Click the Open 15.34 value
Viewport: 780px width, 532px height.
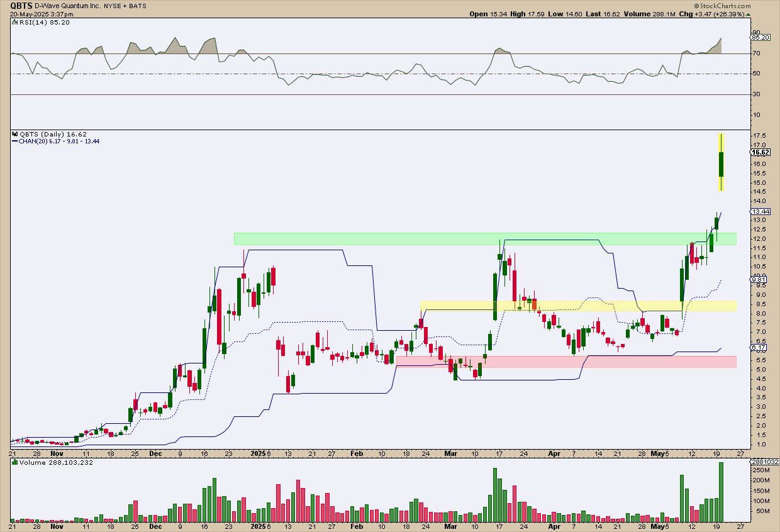pos(487,13)
